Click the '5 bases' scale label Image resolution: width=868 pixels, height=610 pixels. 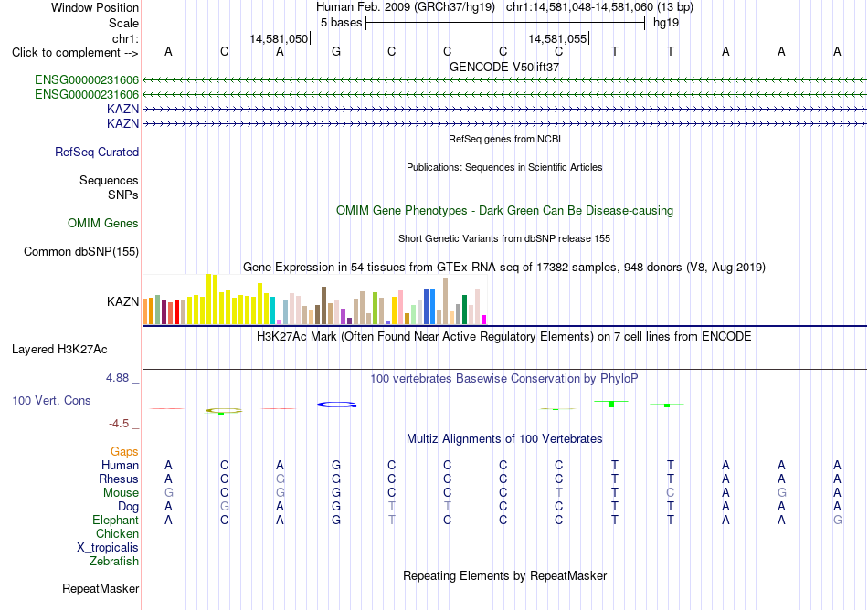click(x=341, y=23)
